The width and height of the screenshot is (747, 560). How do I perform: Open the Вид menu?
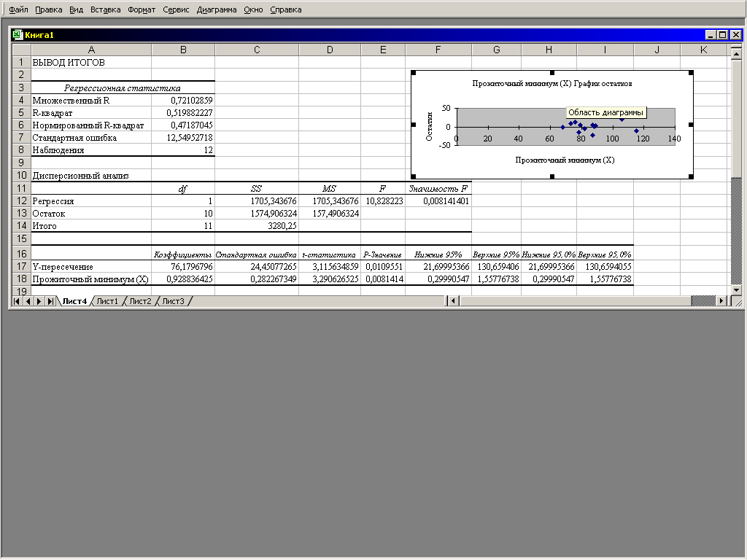click(76, 9)
